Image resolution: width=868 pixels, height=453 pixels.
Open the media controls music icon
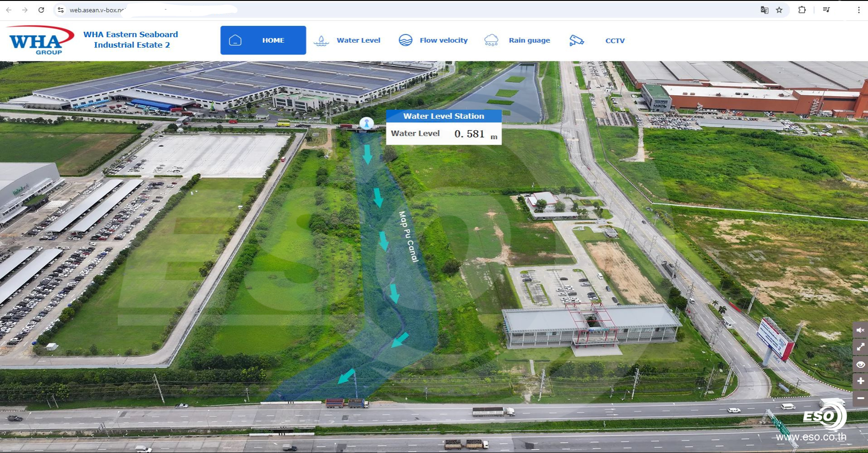(x=826, y=10)
